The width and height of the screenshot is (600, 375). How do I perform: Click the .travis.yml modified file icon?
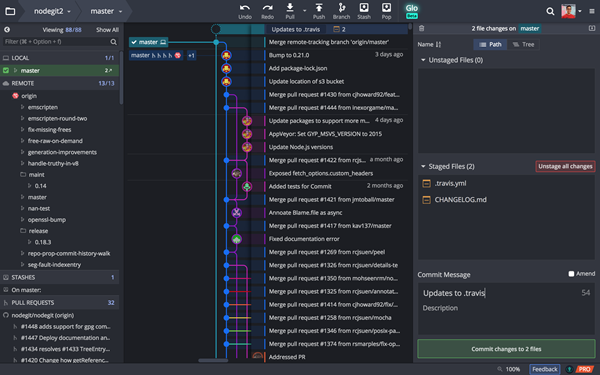(426, 183)
